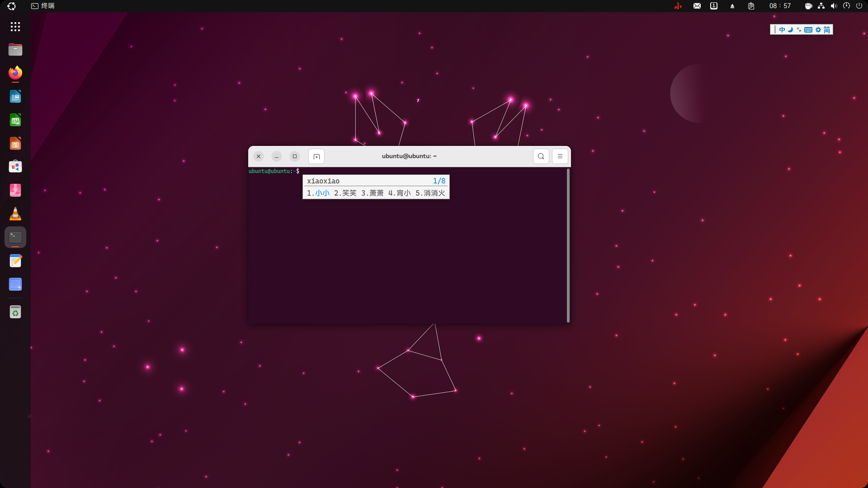
Task: Click the workspace 1 indicator
Action: coord(714,6)
